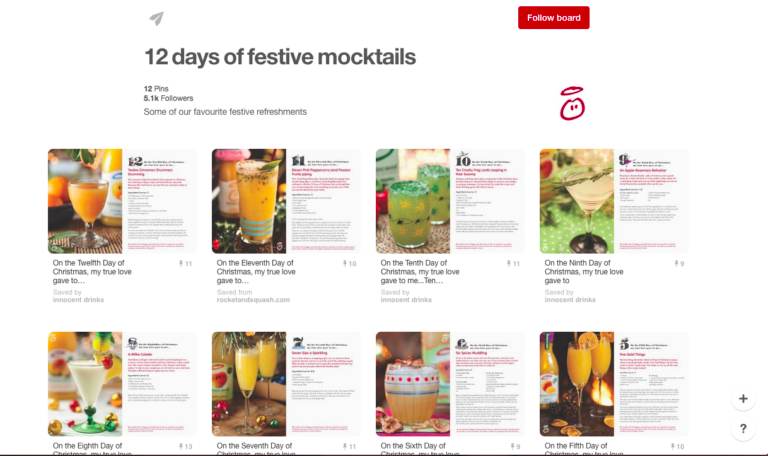This screenshot has height=456, width=768.
Task: Open the Sixth Day mocktail pin image
Action: (450, 384)
